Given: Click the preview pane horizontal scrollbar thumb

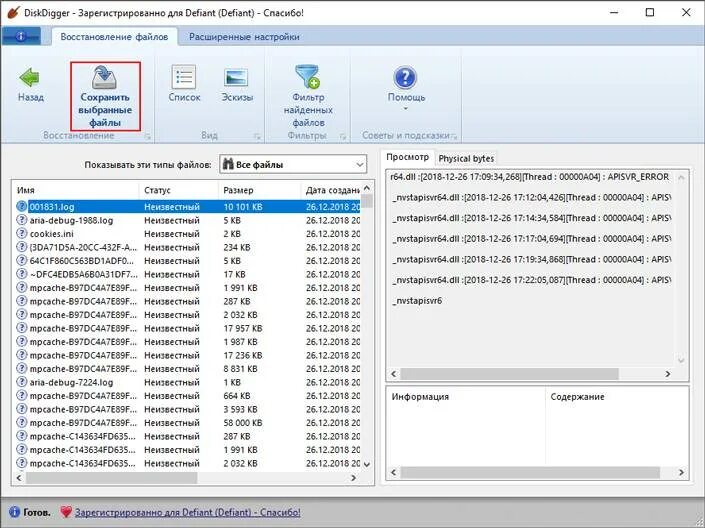Looking at the screenshot, I should [509, 374].
